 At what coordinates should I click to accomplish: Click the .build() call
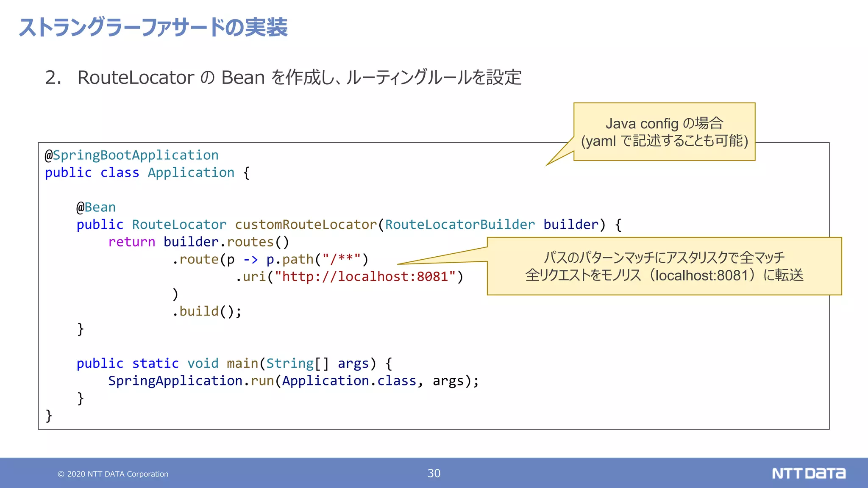[207, 311]
